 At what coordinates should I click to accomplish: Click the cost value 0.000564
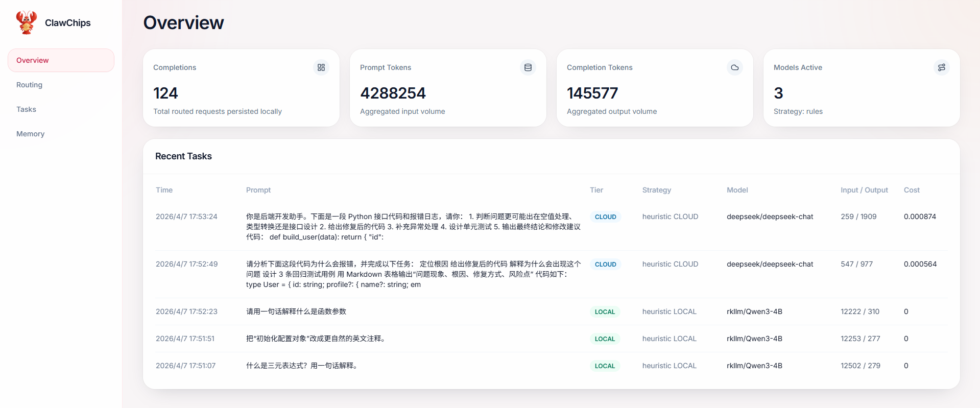(x=920, y=264)
